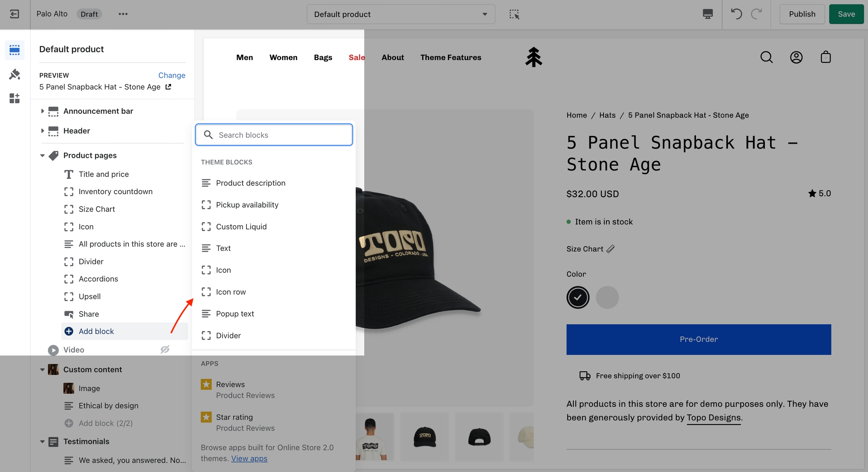The width and height of the screenshot is (868, 472).
Task: Select the black color swatch
Action: [578, 297]
